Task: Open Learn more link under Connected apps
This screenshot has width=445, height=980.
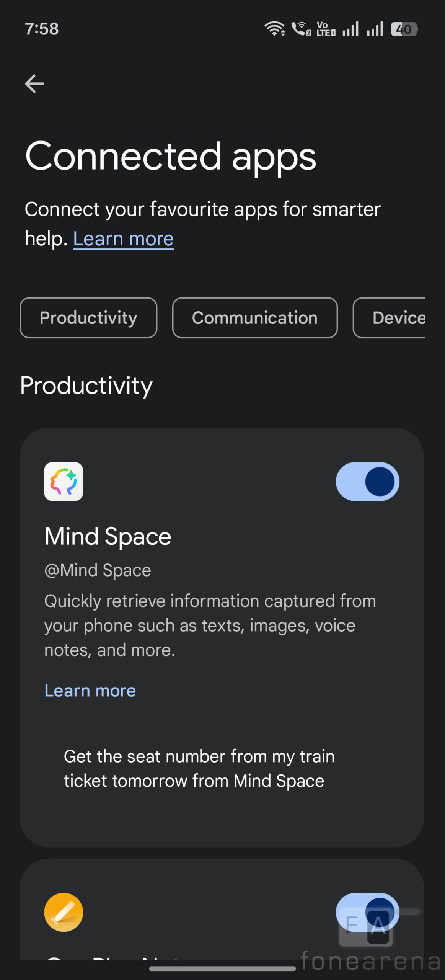Action: 123,239
